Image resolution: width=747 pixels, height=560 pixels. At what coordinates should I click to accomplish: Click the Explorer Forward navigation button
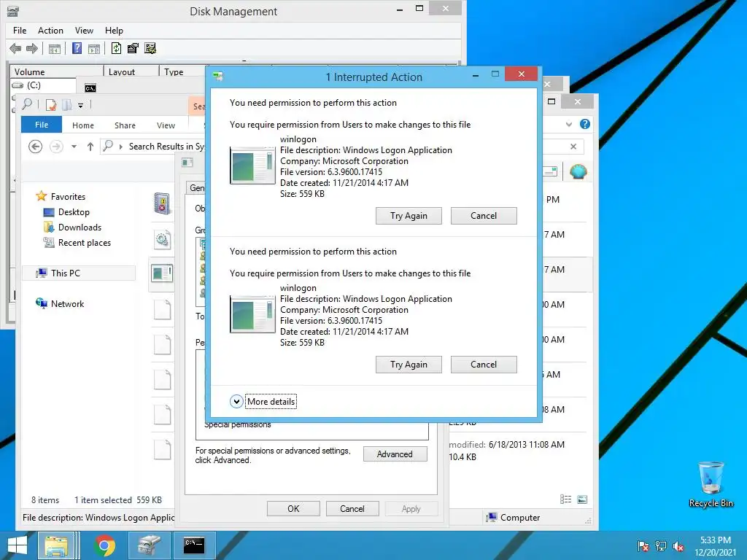click(x=56, y=146)
